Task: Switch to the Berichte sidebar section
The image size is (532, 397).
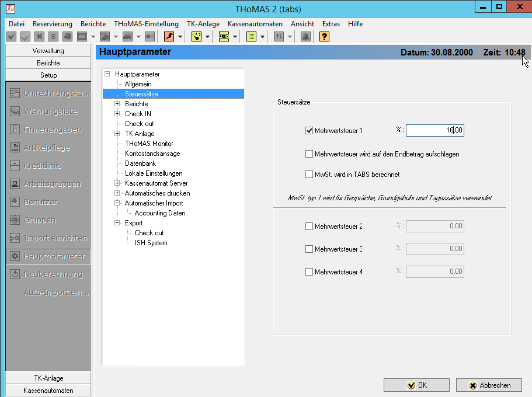Action: click(48, 63)
